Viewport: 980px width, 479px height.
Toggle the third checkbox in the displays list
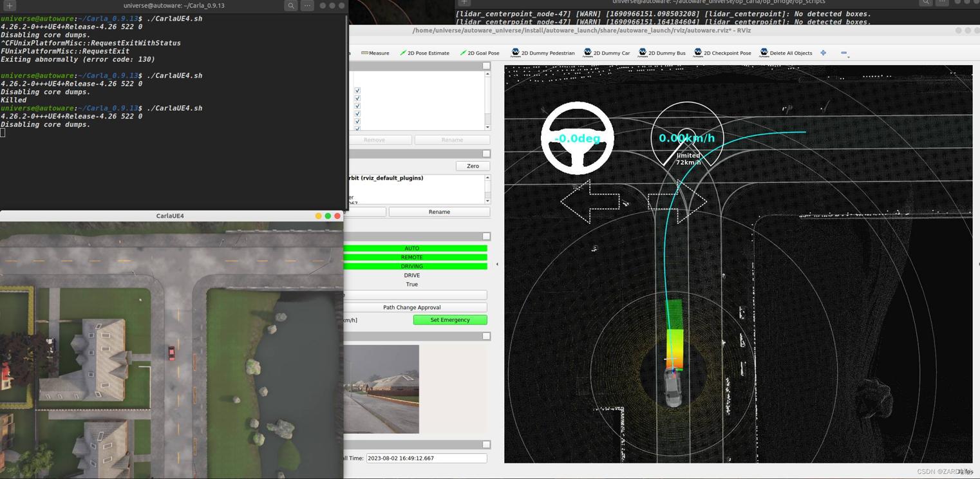tap(357, 106)
